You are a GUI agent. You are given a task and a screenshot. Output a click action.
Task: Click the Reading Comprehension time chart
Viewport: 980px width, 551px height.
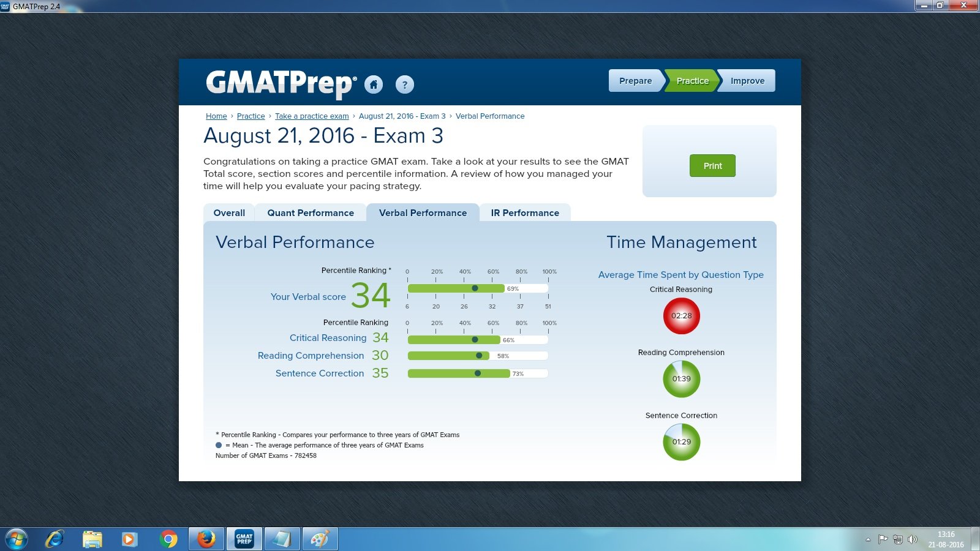pos(682,379)
